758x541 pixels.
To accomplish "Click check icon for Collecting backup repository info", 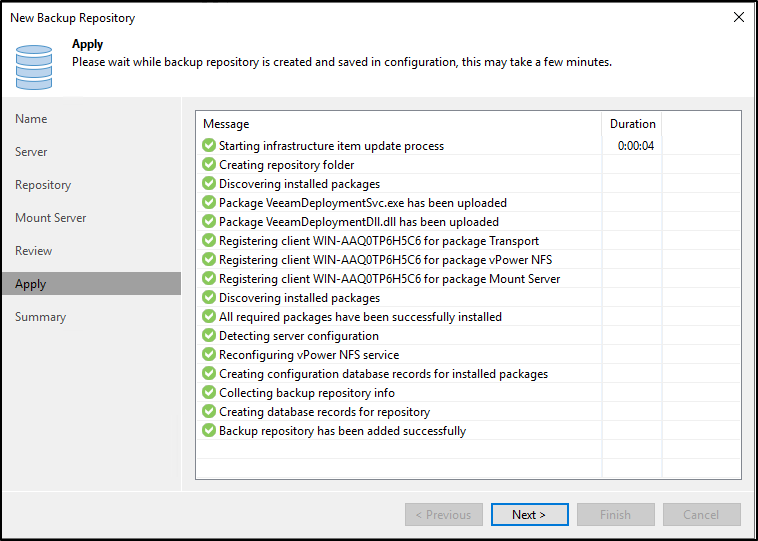I will (209, 393).
